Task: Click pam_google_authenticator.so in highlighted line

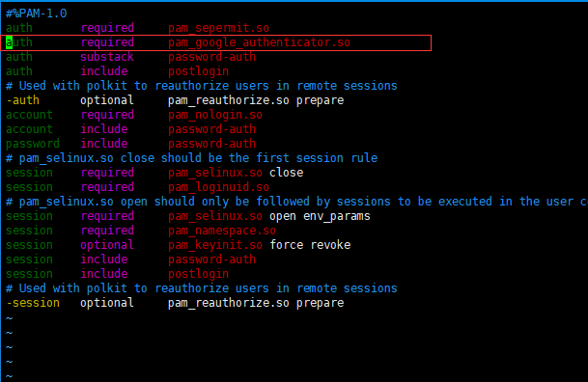Action: point(259,42)
